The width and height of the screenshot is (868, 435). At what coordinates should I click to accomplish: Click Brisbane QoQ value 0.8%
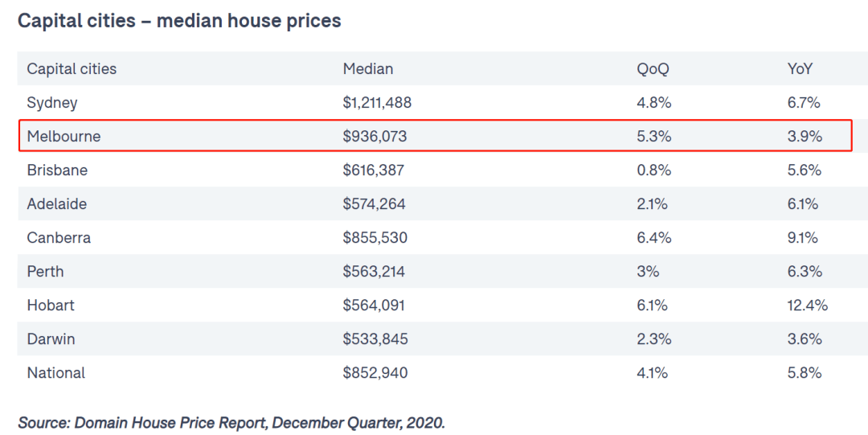click(x=653, y=170)
